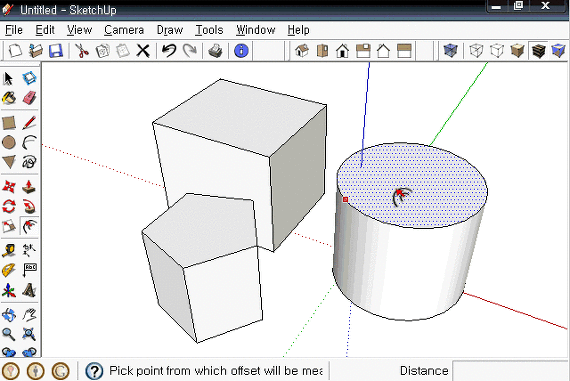Choose the Paint Bucket tool
Screen dimensions: 570x381
tap(9, 98)
